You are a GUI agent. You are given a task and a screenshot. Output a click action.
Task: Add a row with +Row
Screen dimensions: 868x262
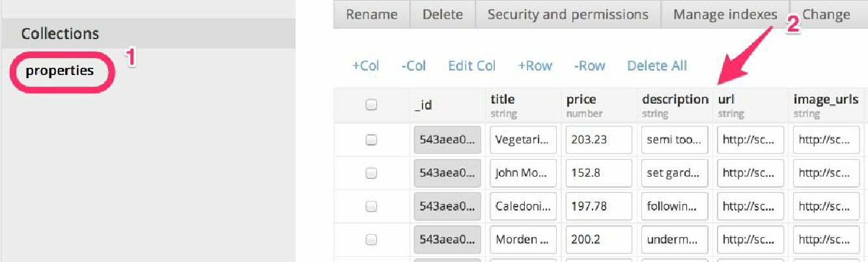(x=535, y=66)
